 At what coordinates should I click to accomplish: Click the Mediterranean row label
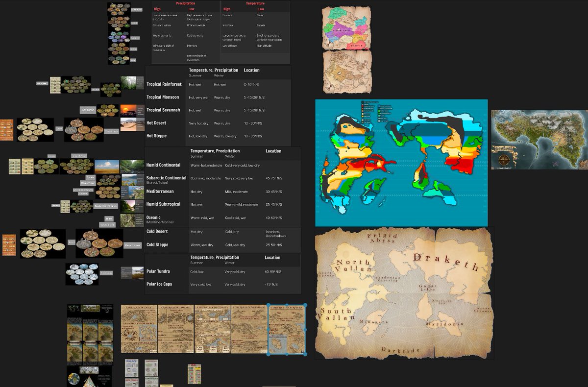[160, 191]
